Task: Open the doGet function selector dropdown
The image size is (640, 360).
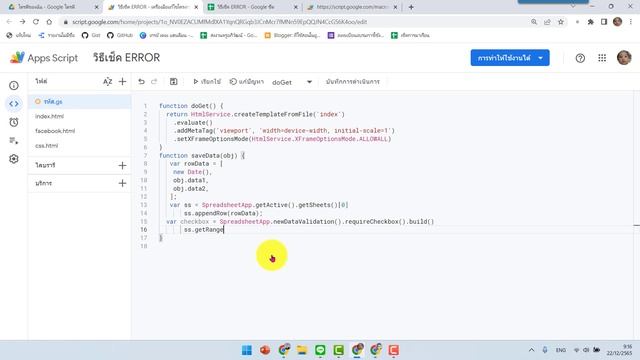Action: coord(292,82)
